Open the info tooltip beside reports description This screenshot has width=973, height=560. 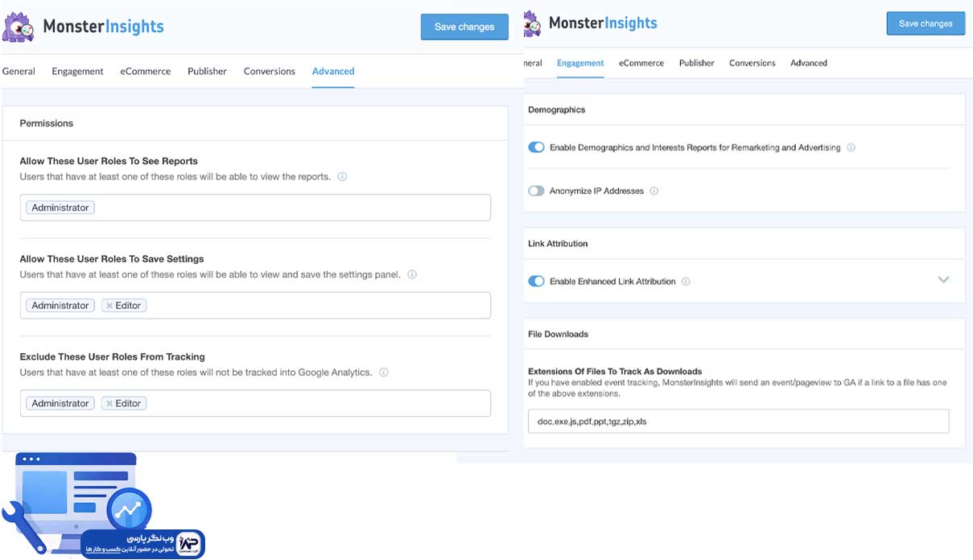341,176
